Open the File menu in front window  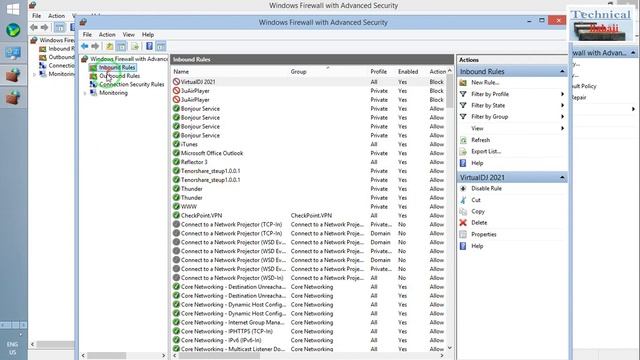(87, 35)
